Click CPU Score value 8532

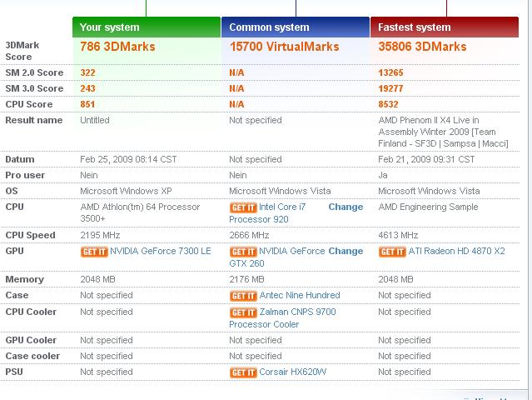point(388,104)
